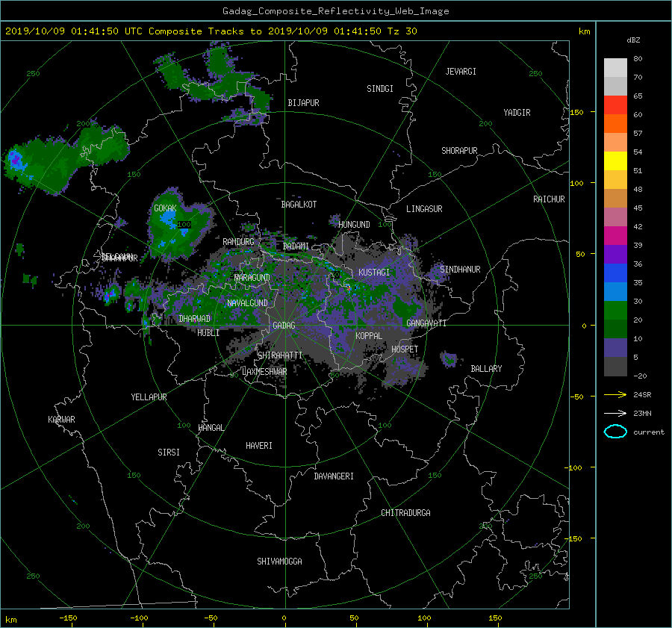Click the cyan ellipse 'current' legend icon

615,432
